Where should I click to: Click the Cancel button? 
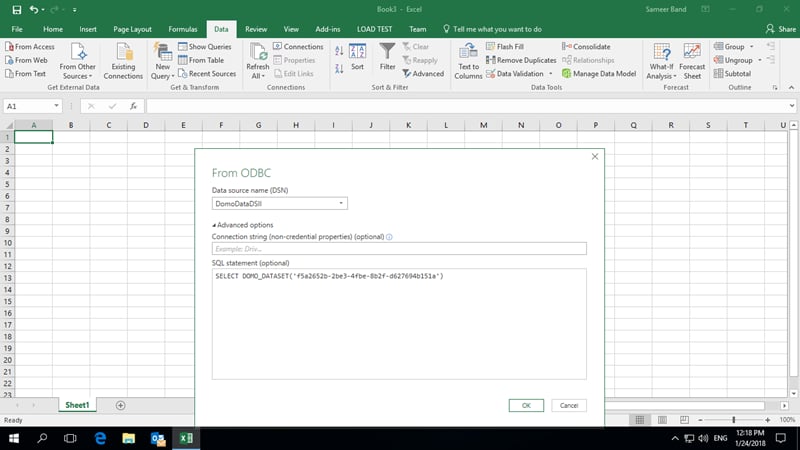pyautogui.click(x=569, y=406)
